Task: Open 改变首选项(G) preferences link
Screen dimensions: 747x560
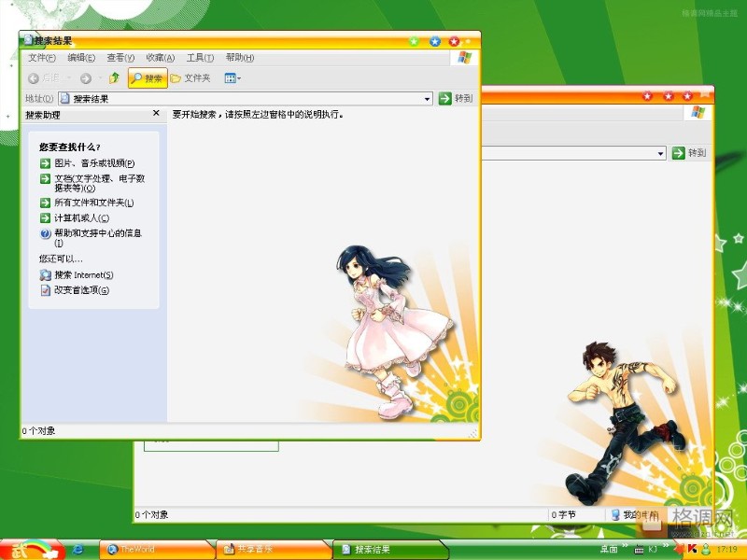Action: [x=81, y=290]
